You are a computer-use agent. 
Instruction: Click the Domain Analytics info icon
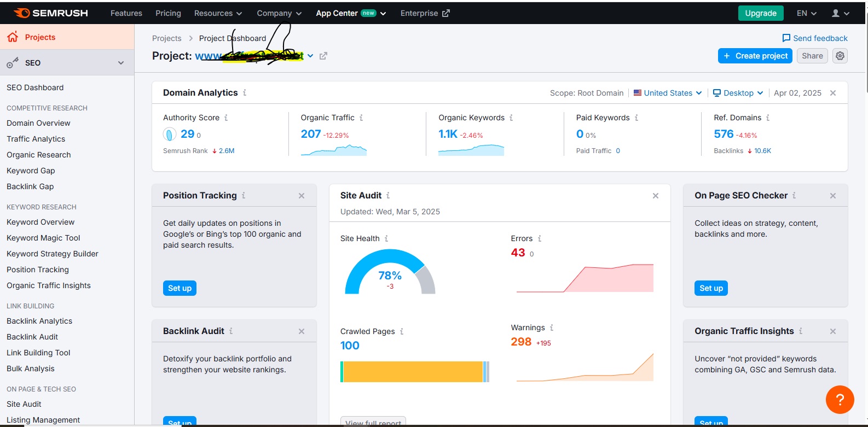[245, 93]
